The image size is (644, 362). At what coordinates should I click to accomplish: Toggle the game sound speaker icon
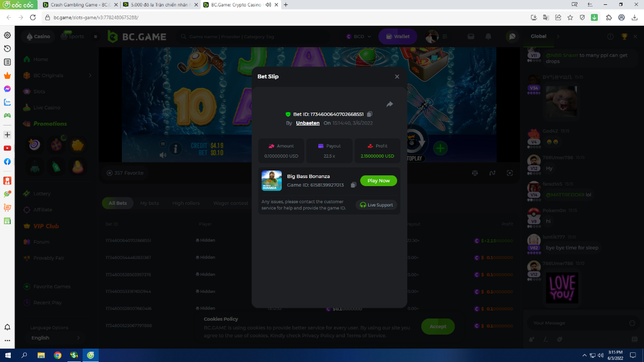click(163, 155)
